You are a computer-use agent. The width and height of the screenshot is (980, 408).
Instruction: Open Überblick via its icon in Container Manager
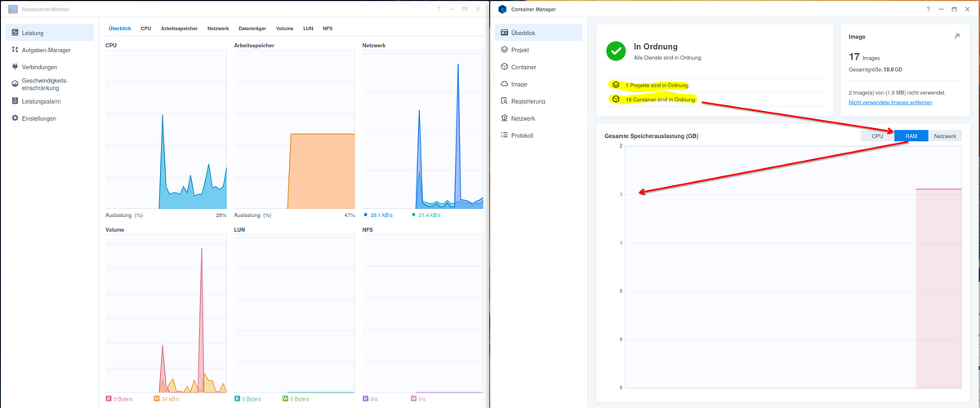(x=505, y=33)
